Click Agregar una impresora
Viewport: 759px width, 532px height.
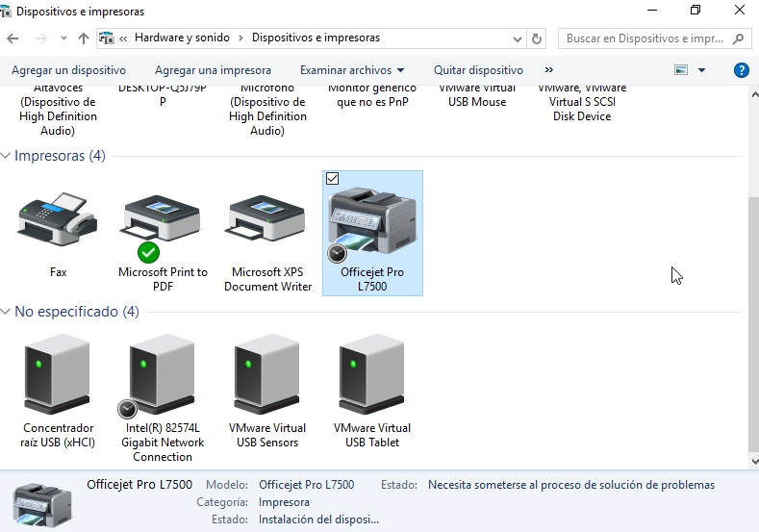coord(213,70)
